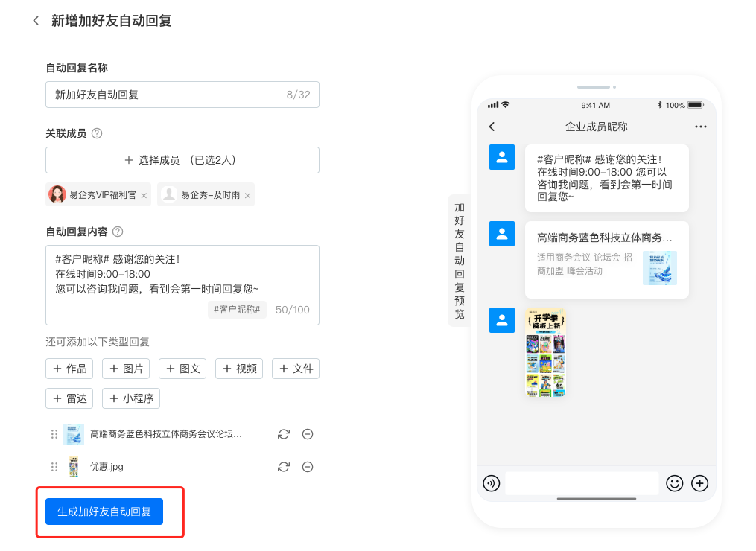Add a 小程序 type reply
The image size is (756, 551).
131,398
